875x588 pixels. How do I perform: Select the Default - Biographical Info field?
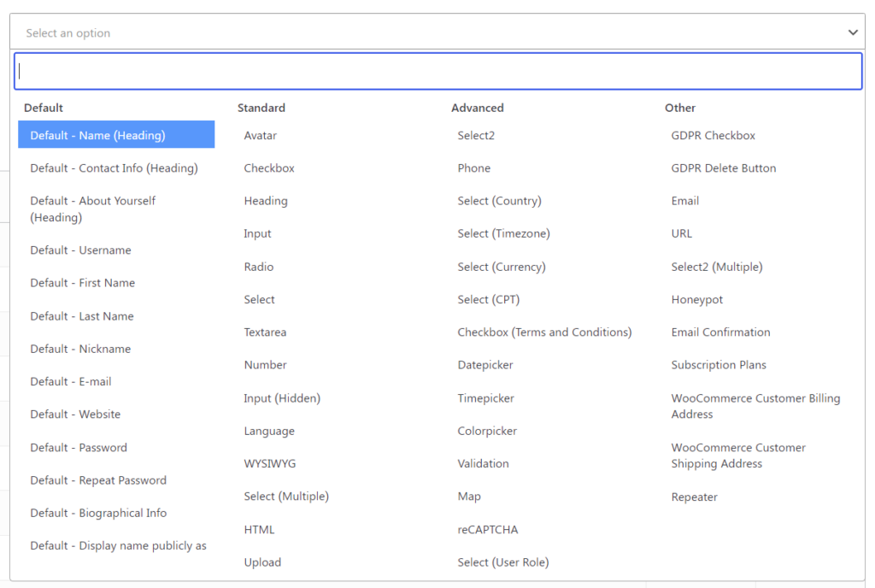pos(97,513)
